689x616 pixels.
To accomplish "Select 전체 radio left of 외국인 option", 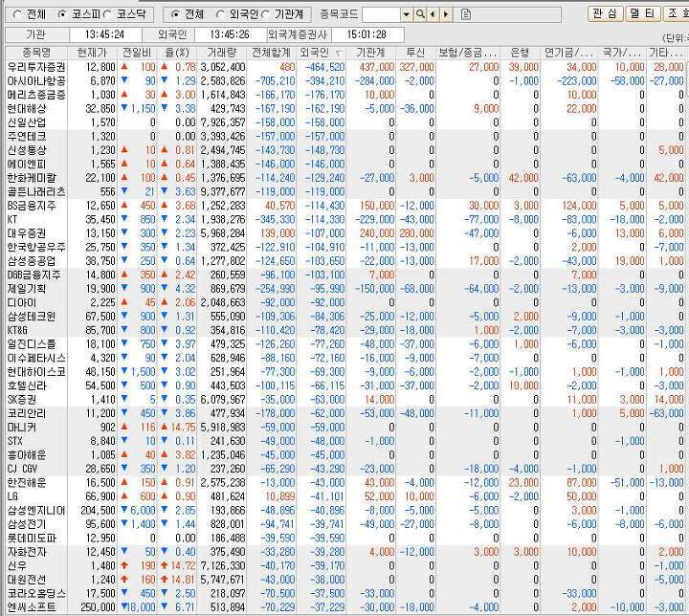I will (x=175, y=14).
